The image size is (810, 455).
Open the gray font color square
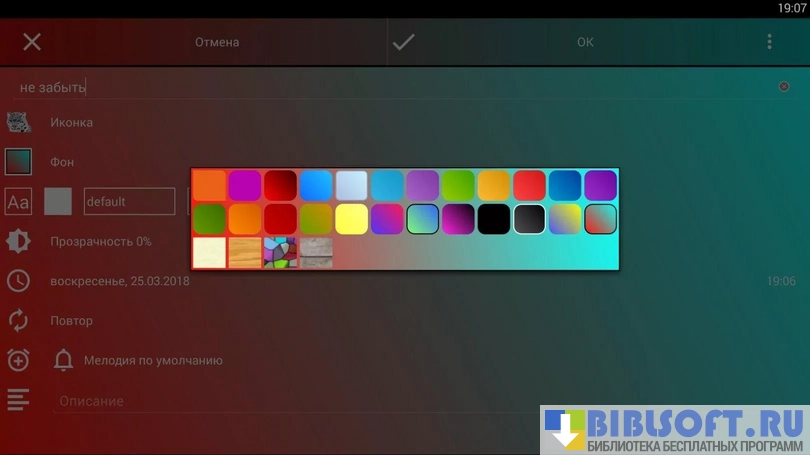pyautogui.click(x=58, y=201)
